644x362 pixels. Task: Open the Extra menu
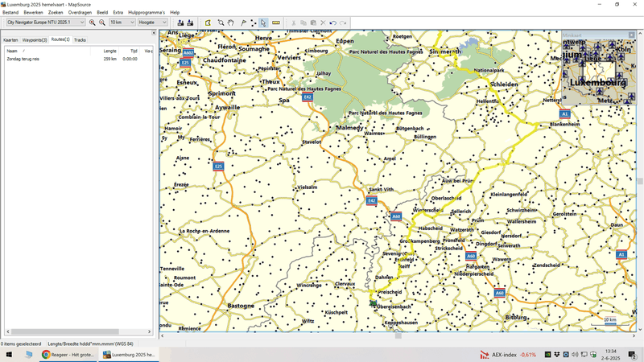click(x=118, y=12)
